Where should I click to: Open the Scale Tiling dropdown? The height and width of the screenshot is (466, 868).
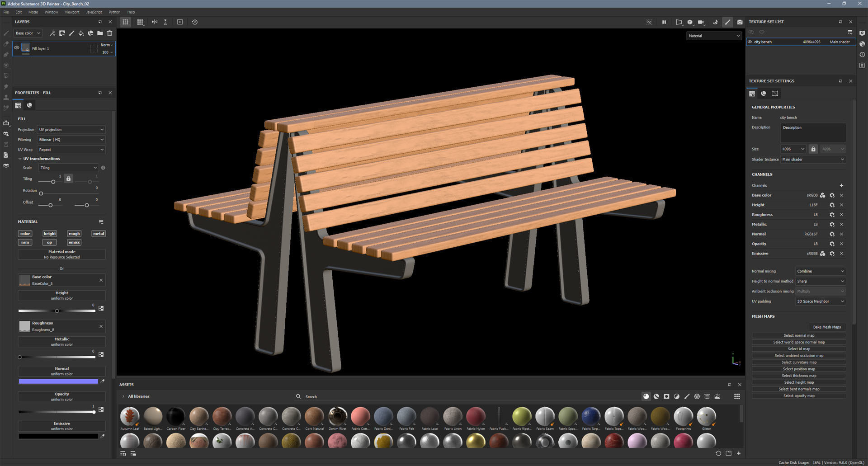pyautogui.click(x=68, y=168)
